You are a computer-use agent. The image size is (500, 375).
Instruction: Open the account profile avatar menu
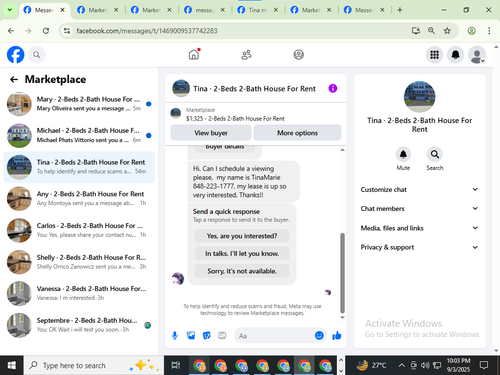point(477,55)
